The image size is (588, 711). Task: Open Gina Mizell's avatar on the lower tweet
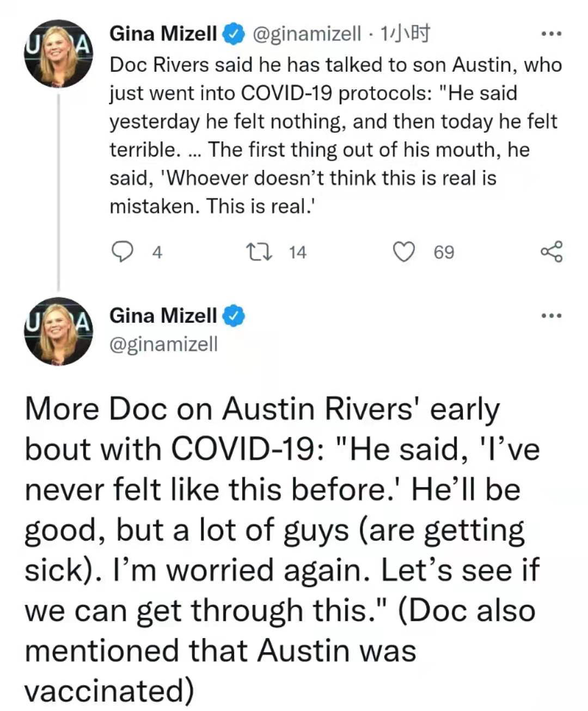point(59,331)
